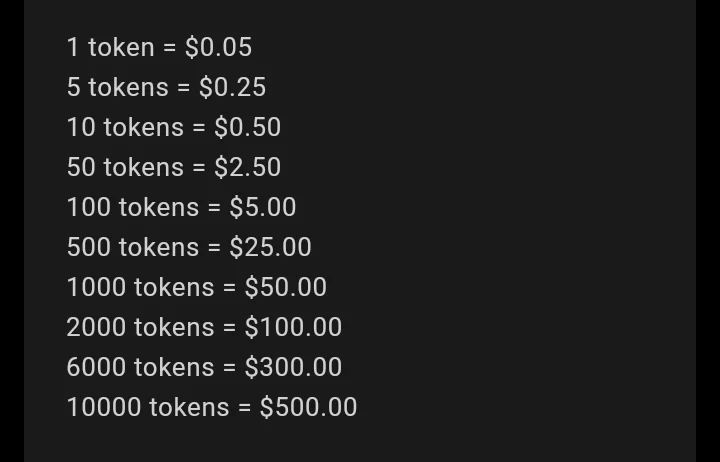
Task: Click the "1 token" text
Action: [110, 47]
